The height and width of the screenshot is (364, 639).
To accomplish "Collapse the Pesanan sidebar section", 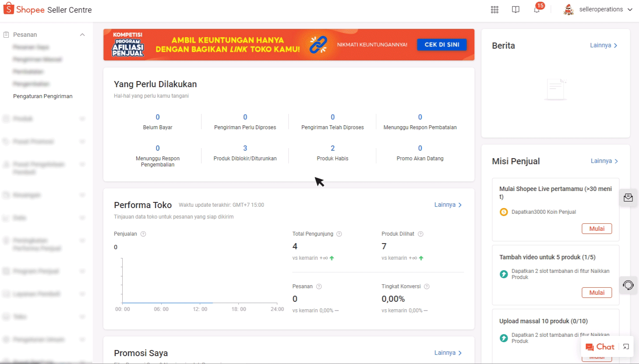I will point(82,35).
